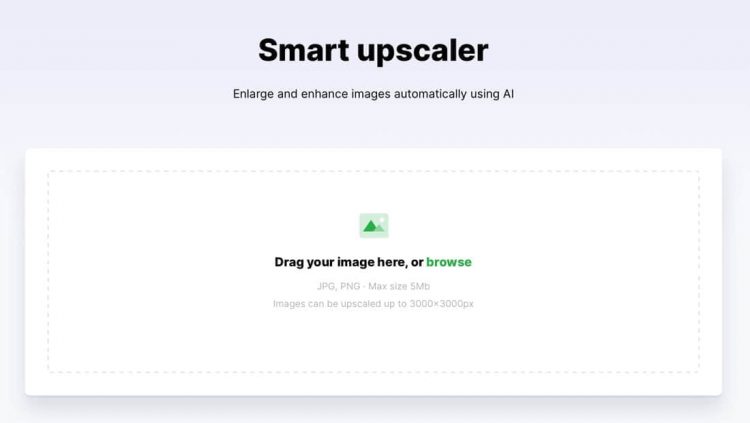The height and width of the screenshot is (423, 750).
Task: Click the "Smart upscaler" page heading
Action: [x=373, y=50]
